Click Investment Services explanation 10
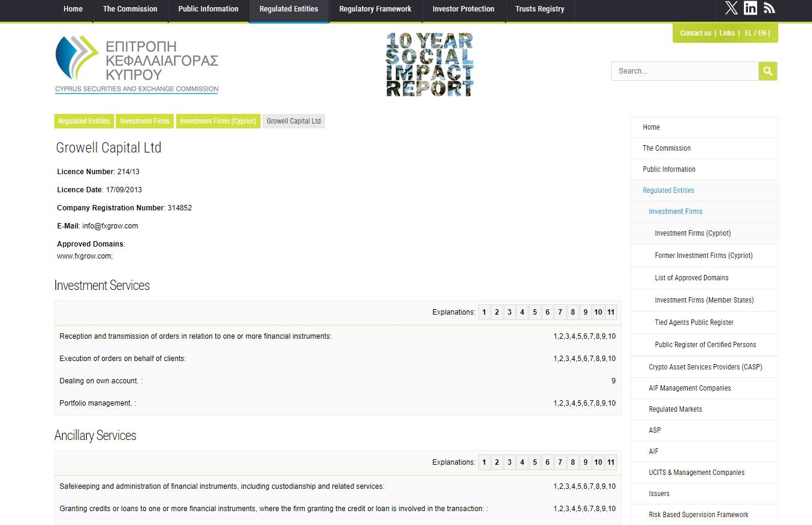The height and width of the screenshot is (525, 812). coord(598,312)
